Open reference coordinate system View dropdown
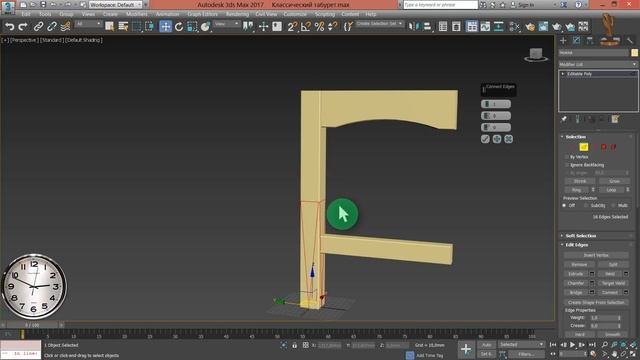This screenshot has height=360, width=640. point(227,24)
